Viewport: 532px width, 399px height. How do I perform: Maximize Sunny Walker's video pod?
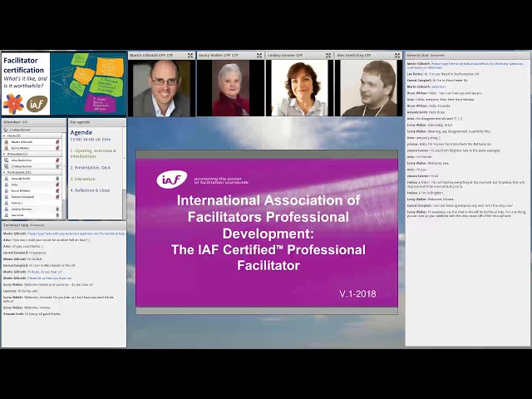coord(259,56)
